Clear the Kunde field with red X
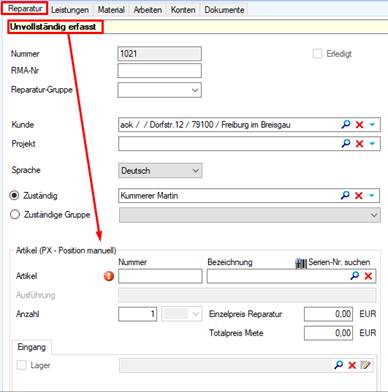 (x=359, y=125)
